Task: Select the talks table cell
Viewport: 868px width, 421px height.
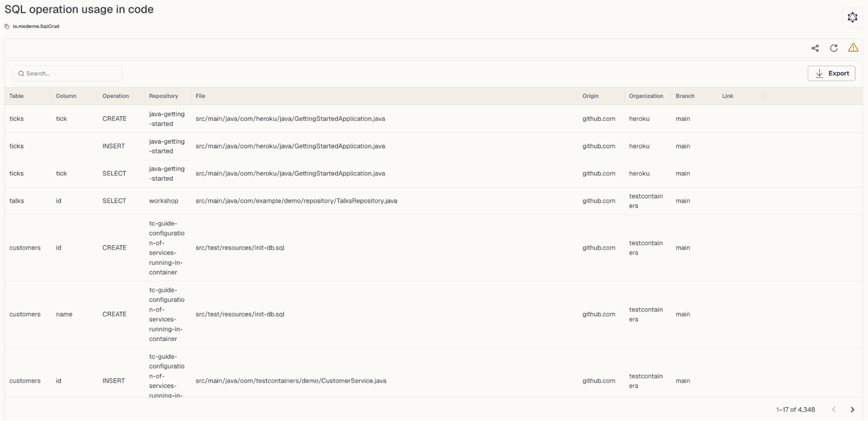Action: [17, 201]
